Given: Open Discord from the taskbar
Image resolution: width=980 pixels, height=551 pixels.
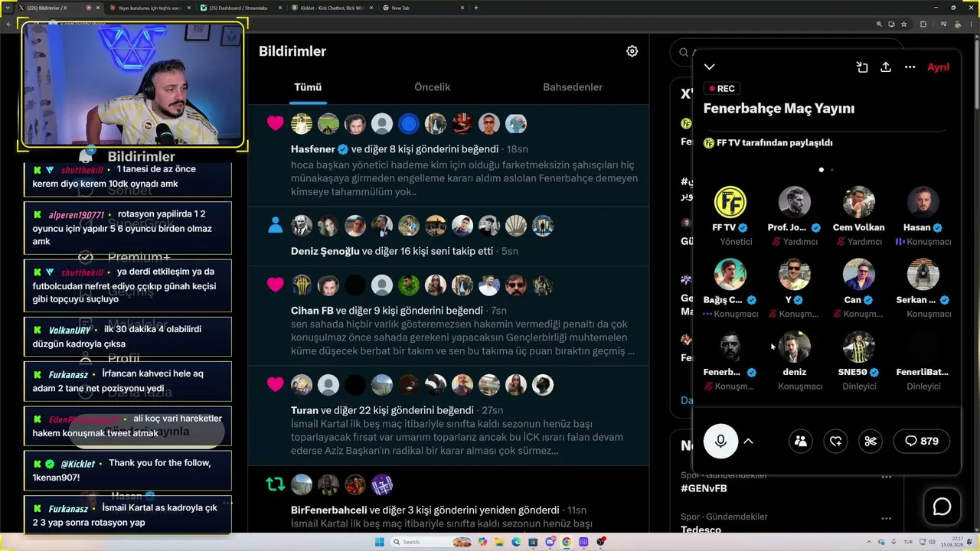Looking at the screenshot, I should (x=550, y=542).
